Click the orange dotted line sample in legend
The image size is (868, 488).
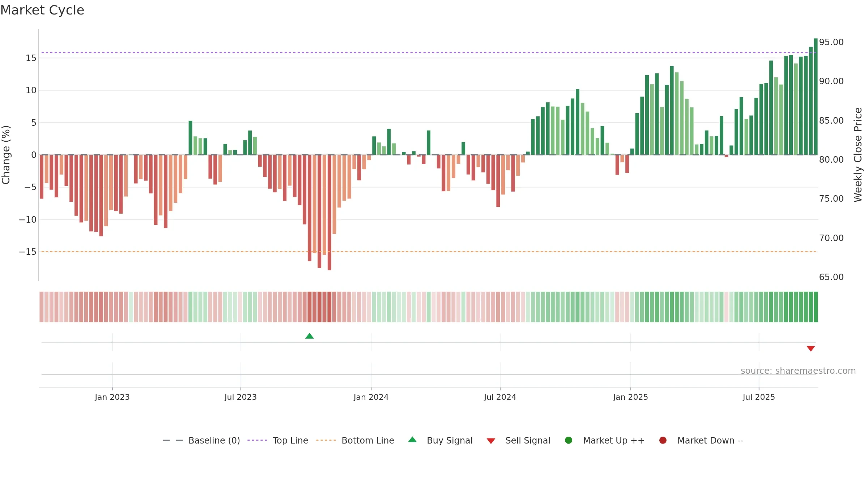326,440
